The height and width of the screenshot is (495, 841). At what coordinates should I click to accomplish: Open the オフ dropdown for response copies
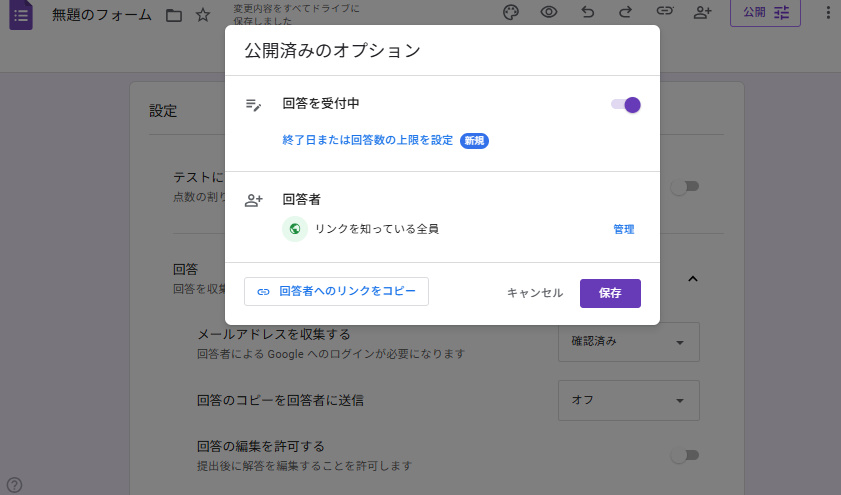[x=628, y=400]
